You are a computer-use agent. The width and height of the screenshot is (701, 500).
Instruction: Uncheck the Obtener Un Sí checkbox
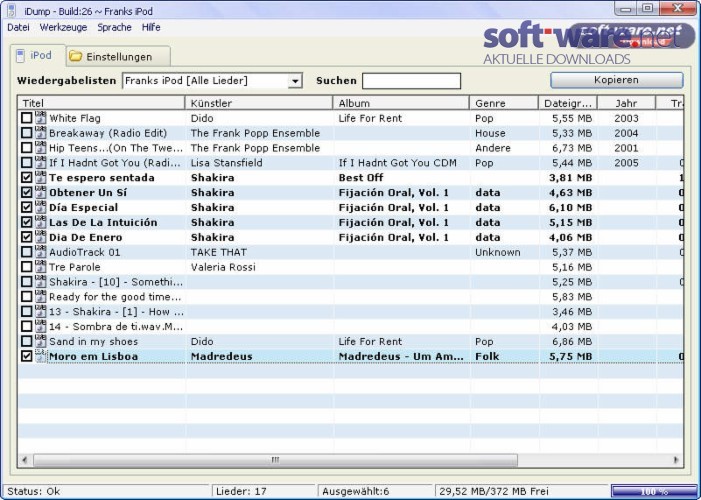pos(27,192)
